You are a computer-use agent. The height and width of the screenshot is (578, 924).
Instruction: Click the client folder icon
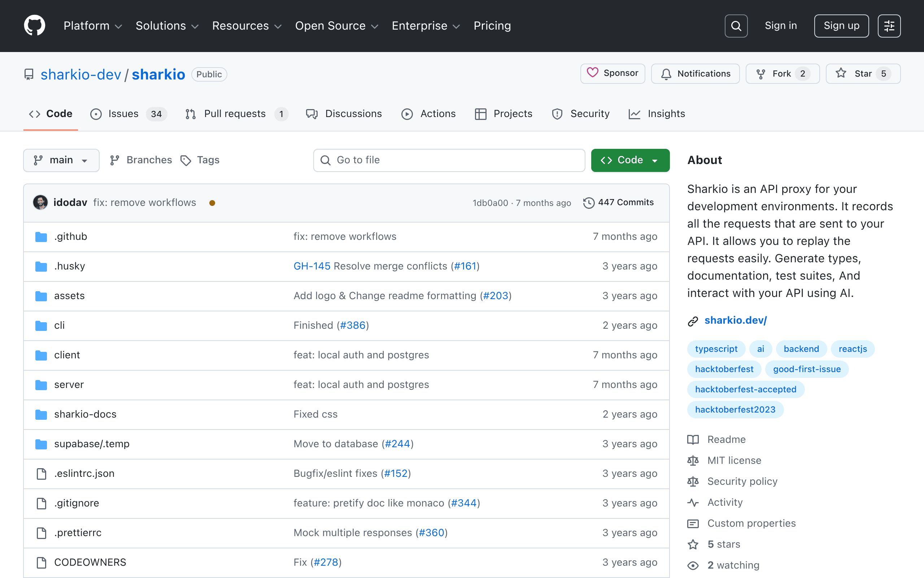(41, 355)
